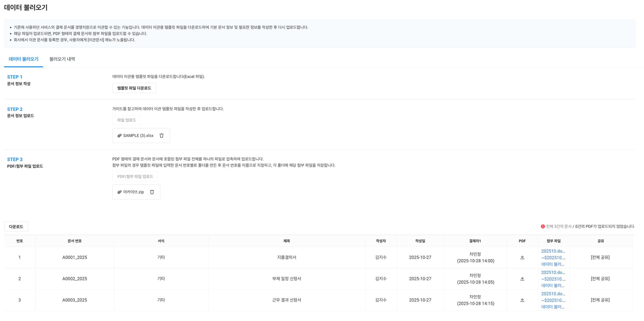Click paperclip icon beside 아카이브.zip
The width and height of the screenshot is (644, 321).
tap(119, 192)
